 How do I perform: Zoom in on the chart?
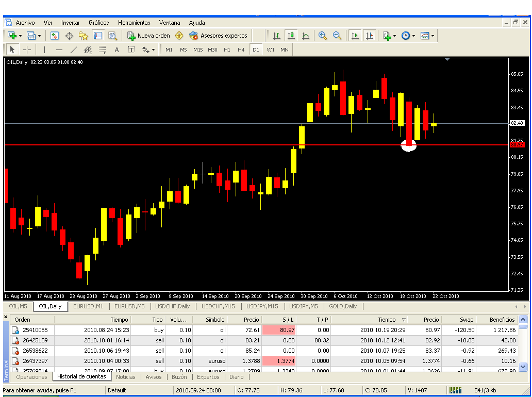[x=322, y=36]
